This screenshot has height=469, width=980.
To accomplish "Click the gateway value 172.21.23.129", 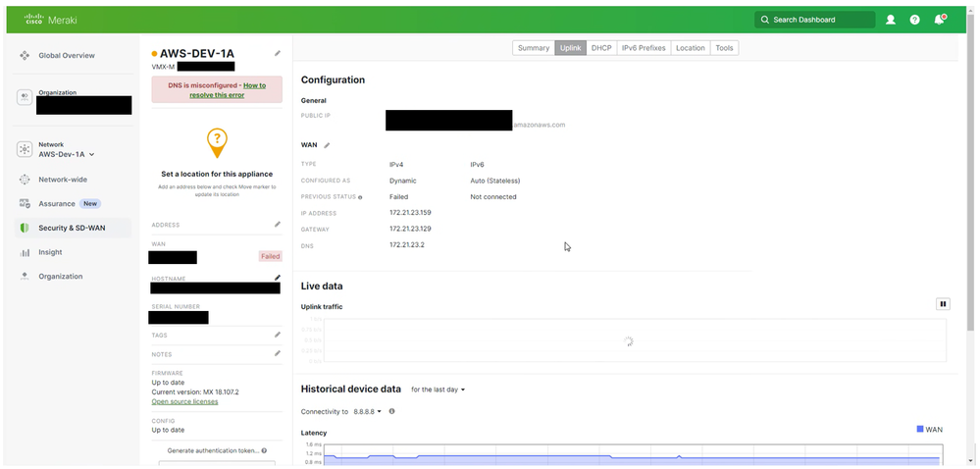I will pos(410,229).
